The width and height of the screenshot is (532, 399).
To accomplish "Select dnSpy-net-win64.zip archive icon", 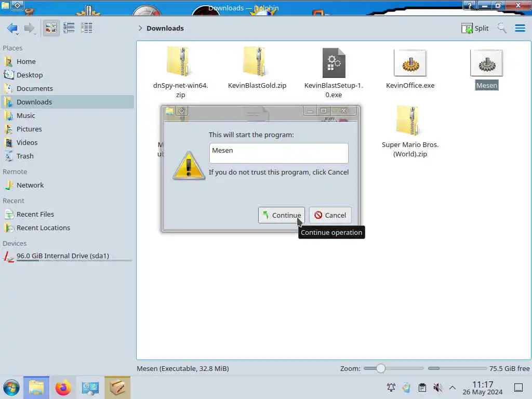I will click(x=180, y=61).
